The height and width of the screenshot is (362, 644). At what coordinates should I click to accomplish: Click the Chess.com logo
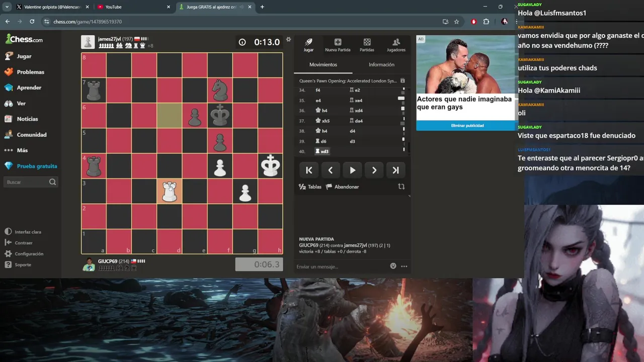point(24,39)
